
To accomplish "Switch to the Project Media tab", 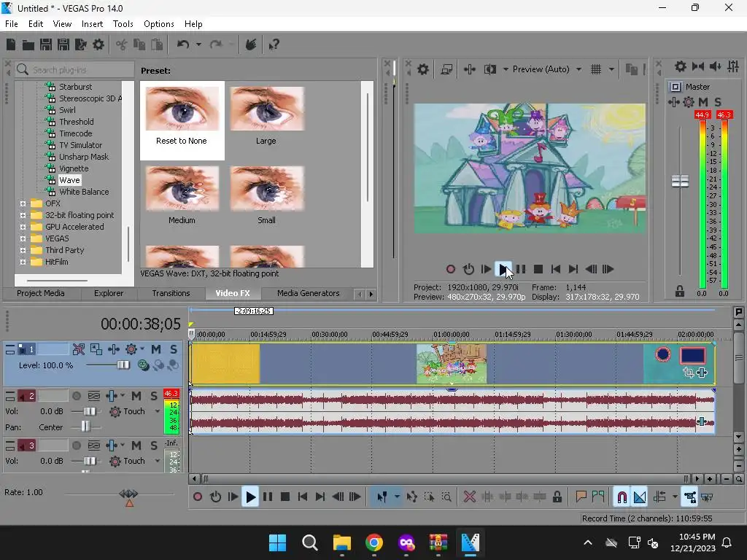I will pos(41,293).
